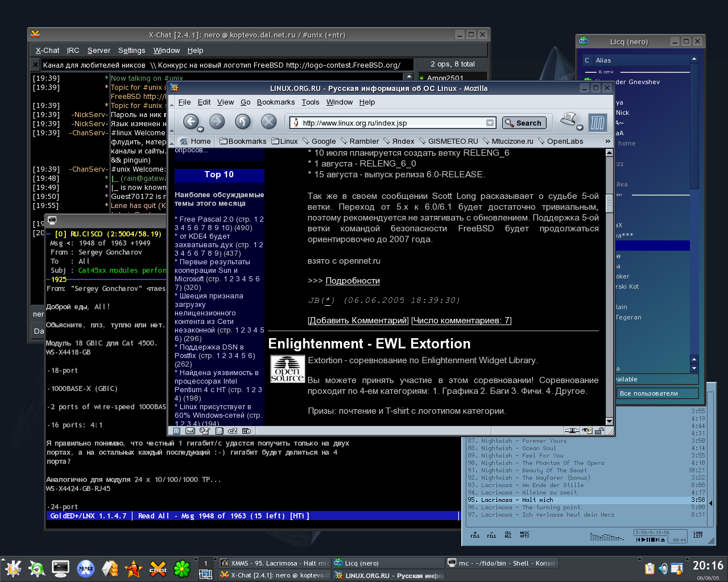The image size is (728, 582).
Task: Click the clock showing 20:16
Action: pos(708,566)
